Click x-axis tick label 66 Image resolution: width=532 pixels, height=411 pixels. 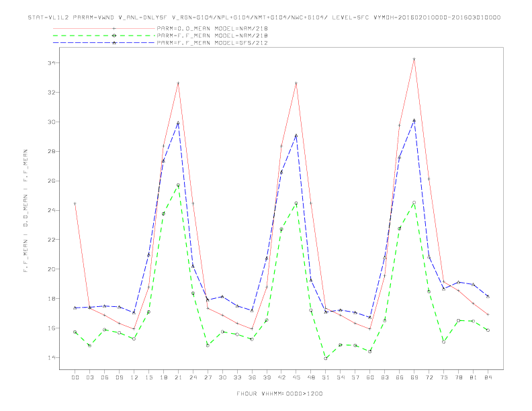400,377
